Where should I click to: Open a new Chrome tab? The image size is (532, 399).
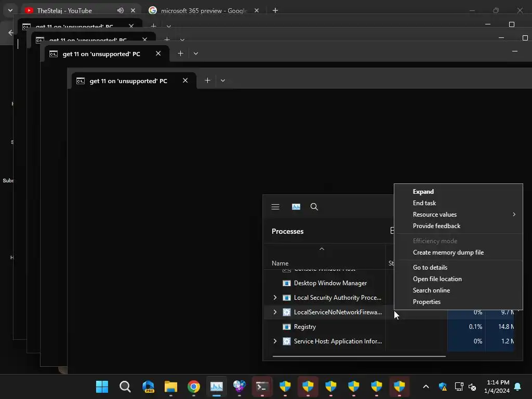pos(275,10)
